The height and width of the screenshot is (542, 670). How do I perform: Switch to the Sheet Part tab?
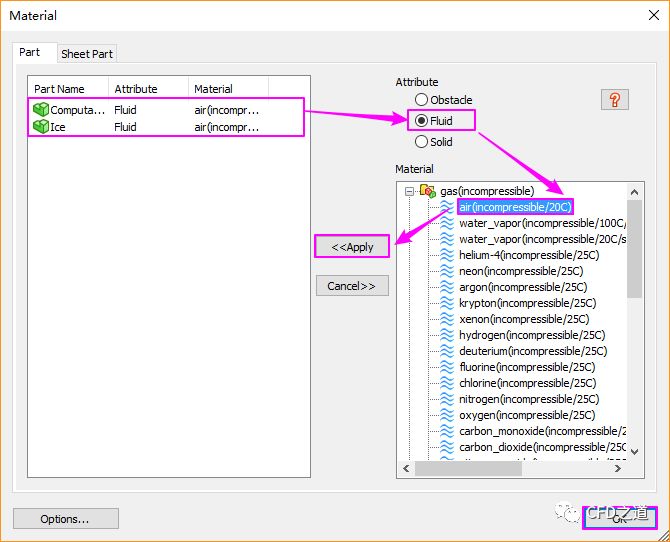[87, 54]
